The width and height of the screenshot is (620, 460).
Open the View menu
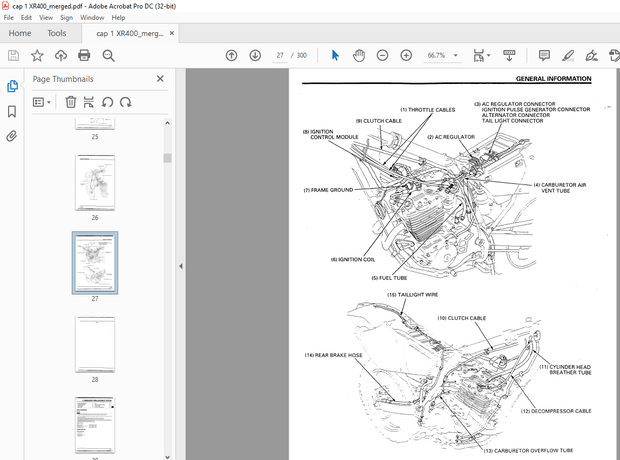click(x=46, y=17)
